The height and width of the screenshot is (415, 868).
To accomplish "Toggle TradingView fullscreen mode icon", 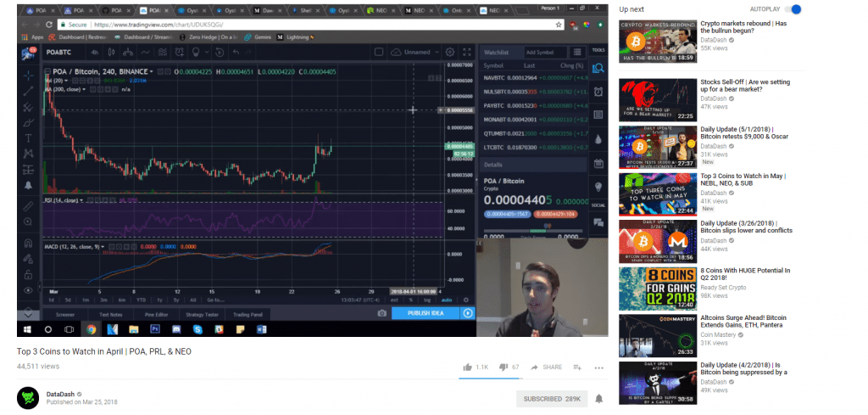I will (467, 52).
